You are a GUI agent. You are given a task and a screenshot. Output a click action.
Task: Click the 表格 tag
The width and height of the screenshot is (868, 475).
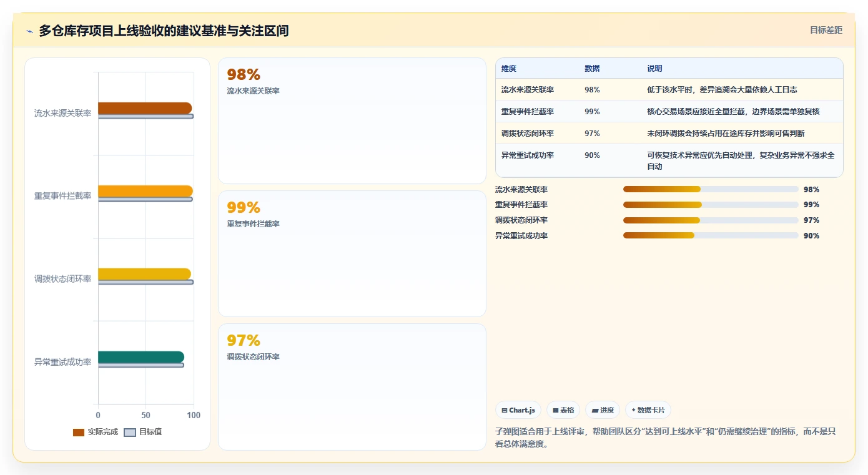[x=563, y=410]
